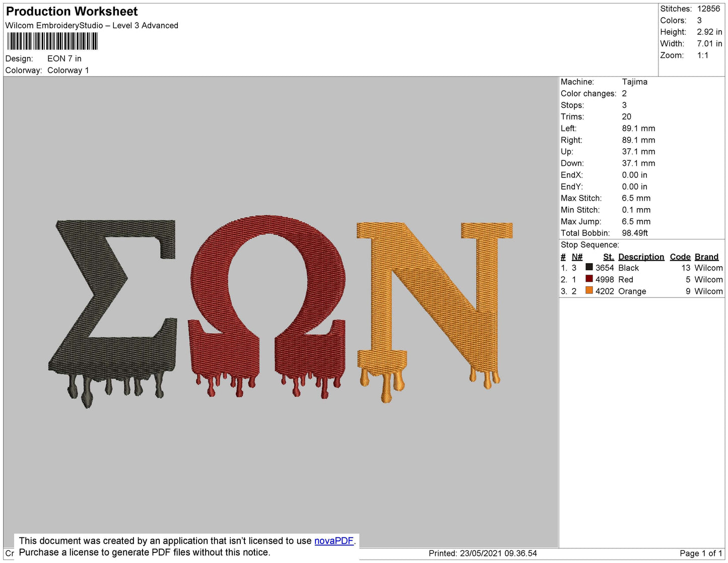Click the novaPDF link
This screenshot has width=728, height=563.
pos(334,541)
